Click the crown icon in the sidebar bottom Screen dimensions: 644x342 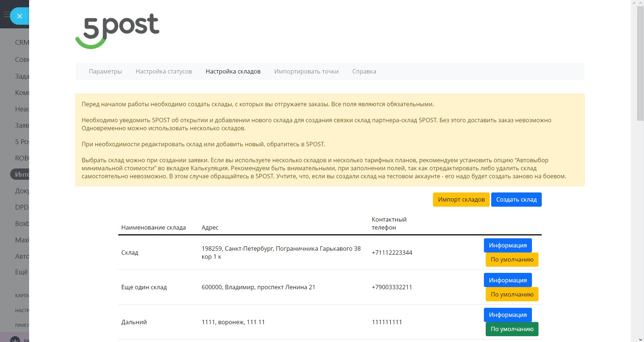coord(15,339)
